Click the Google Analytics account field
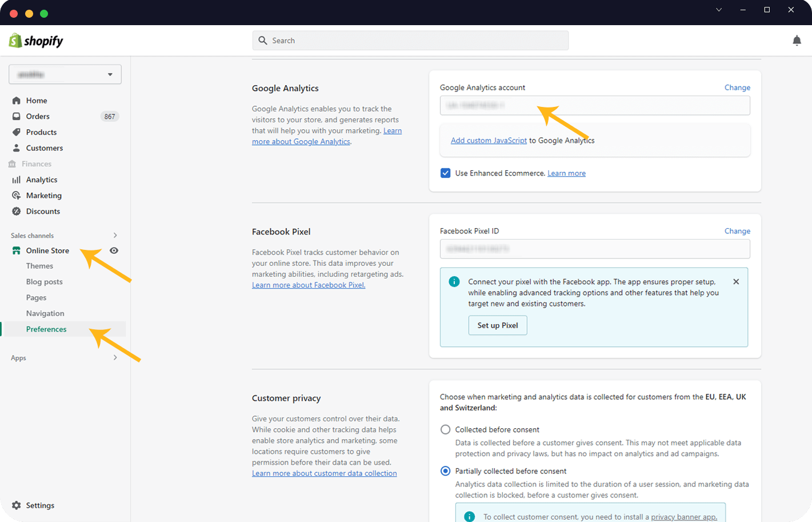 (x=595, y=105)
